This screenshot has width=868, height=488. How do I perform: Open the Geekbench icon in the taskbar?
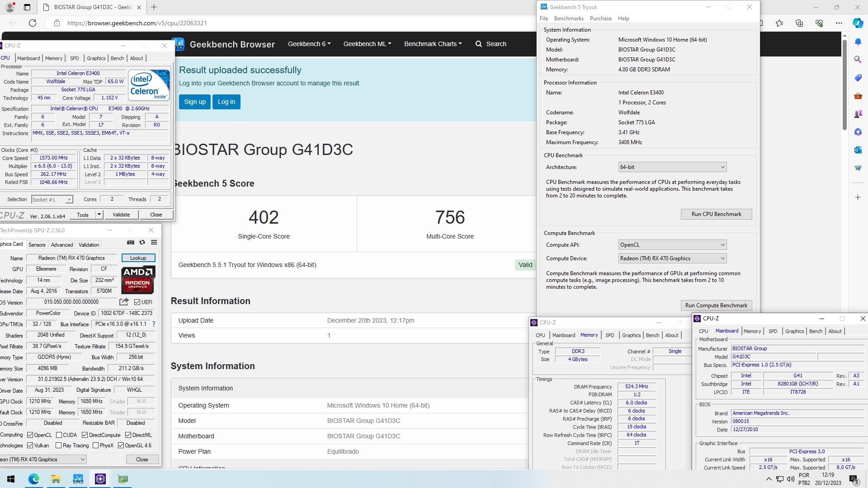pos(78,479)
